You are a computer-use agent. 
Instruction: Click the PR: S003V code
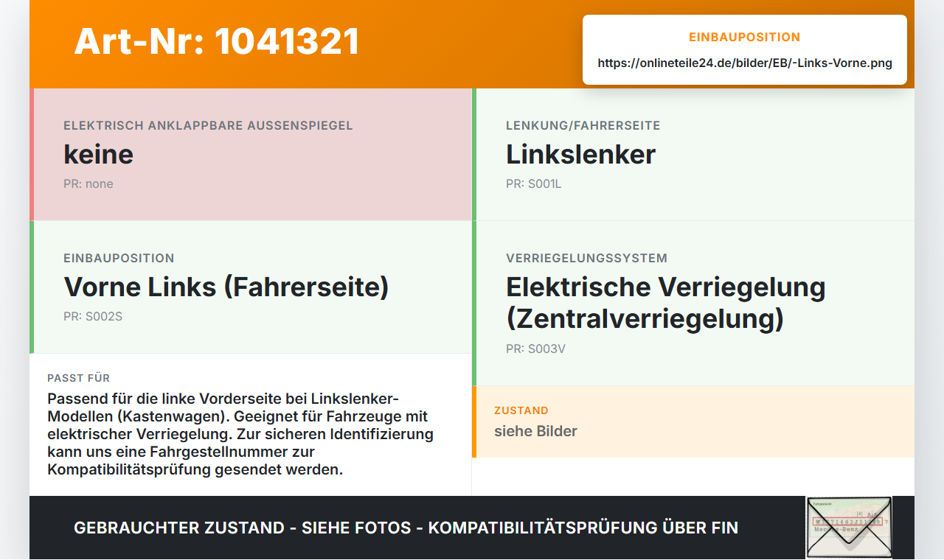[x=535, y=349]
